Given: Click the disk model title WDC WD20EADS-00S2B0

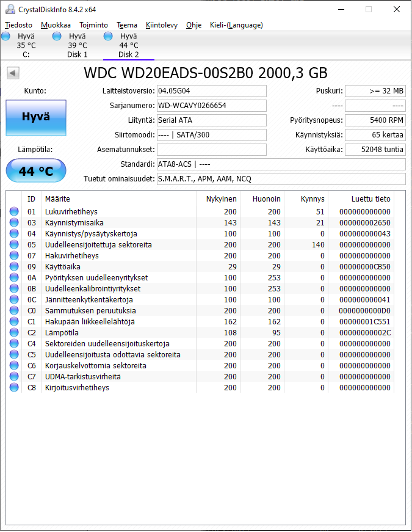Looking at the screenshot, I should [x=206, y=73].
